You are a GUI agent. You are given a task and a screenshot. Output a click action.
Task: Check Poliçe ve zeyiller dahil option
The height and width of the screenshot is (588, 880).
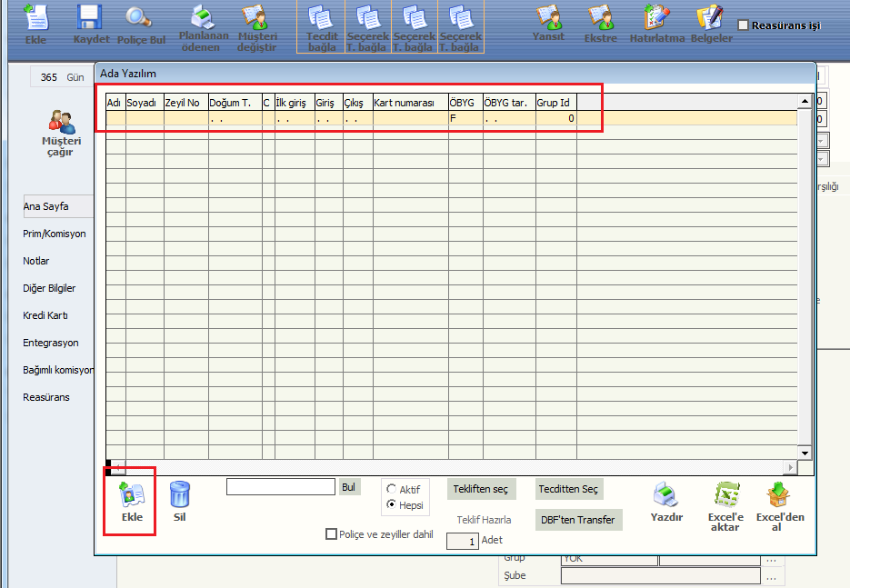331,534
